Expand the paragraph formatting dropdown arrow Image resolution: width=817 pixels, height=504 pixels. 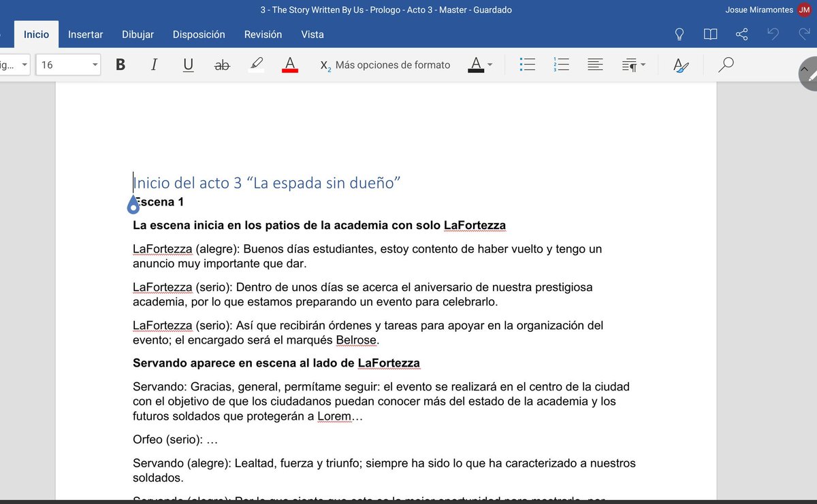643,65
